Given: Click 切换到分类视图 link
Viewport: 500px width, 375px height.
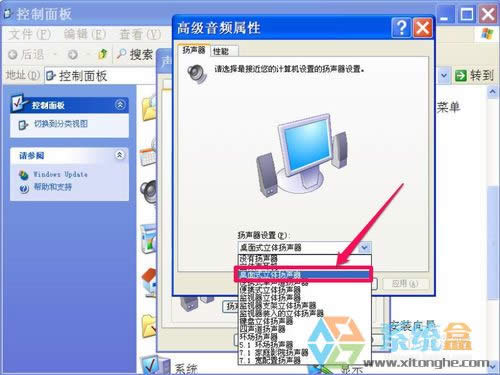Looking at the screenshot, I should click(61, 124).
